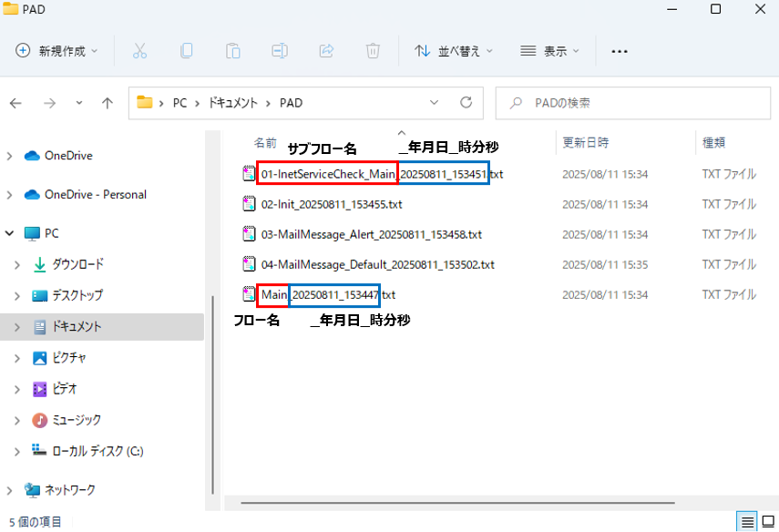779x532 pixels.
Task: Expand the ローカル ディスク (C:) node
Action: point(17,452)
